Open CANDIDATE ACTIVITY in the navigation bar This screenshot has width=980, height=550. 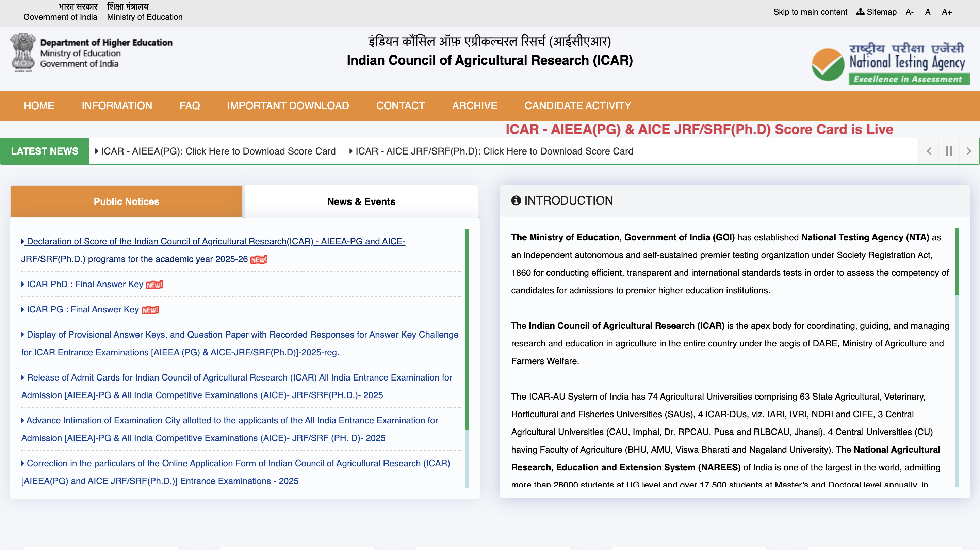(577, 106)
